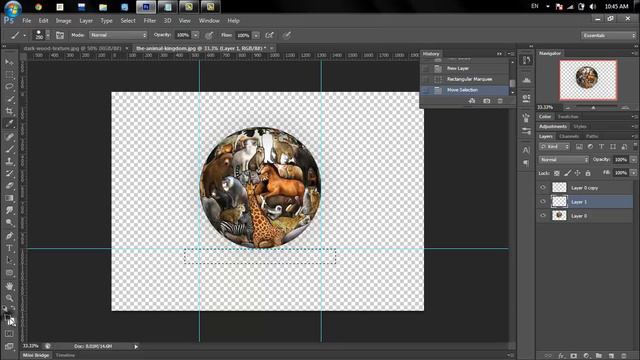Image resolution: width=640 pixels, height=360 pixels.
Task: Open brush preset picker arrow
Action: pyautogui.click(x=48, y=36)
